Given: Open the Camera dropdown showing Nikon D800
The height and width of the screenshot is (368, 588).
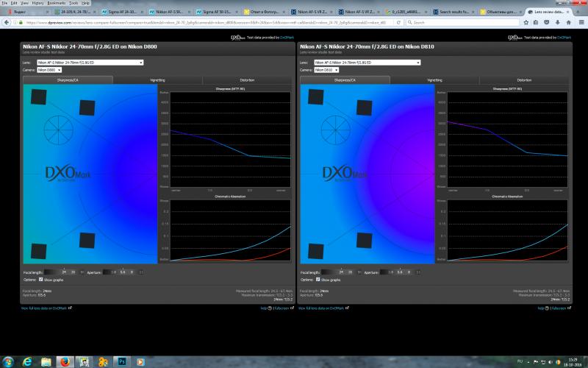Looking at the screenshot, I should pos(49,70).
